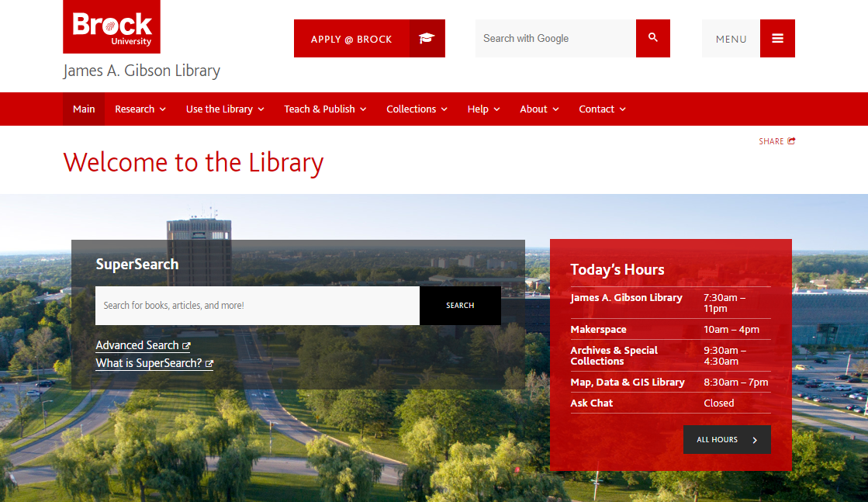This screenshot has height=502, width=868.
Task: Click the Welcome to the Library heading
Action: [193, 163]
